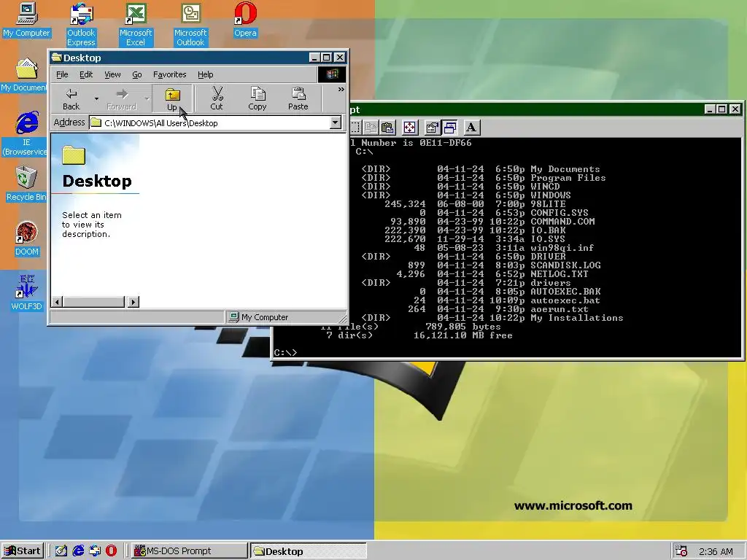Viewport: 747px width, 560px height.
Task: Launch Internet Explorer from quick launch
Action: (78, 551)
